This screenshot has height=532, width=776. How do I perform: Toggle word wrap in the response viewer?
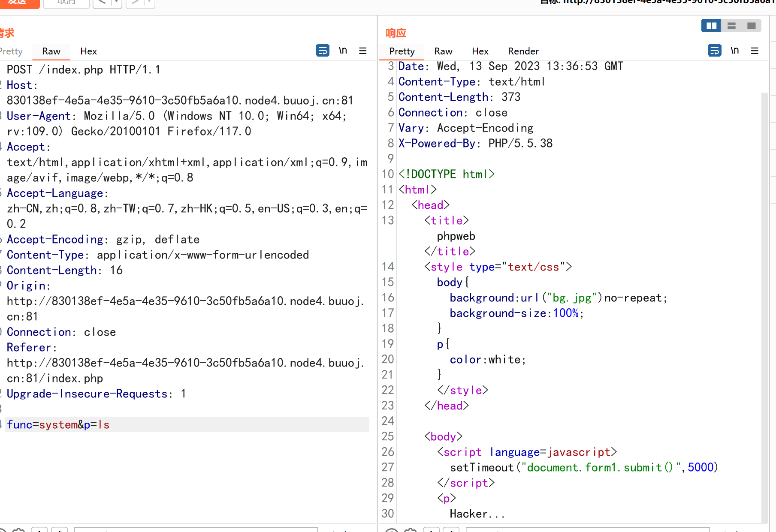[715, 51]
